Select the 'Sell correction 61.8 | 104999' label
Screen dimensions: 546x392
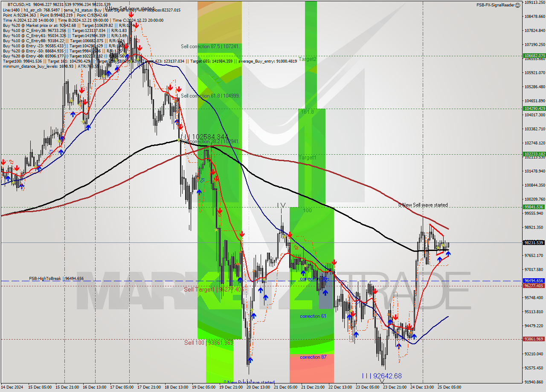(210, 96)
